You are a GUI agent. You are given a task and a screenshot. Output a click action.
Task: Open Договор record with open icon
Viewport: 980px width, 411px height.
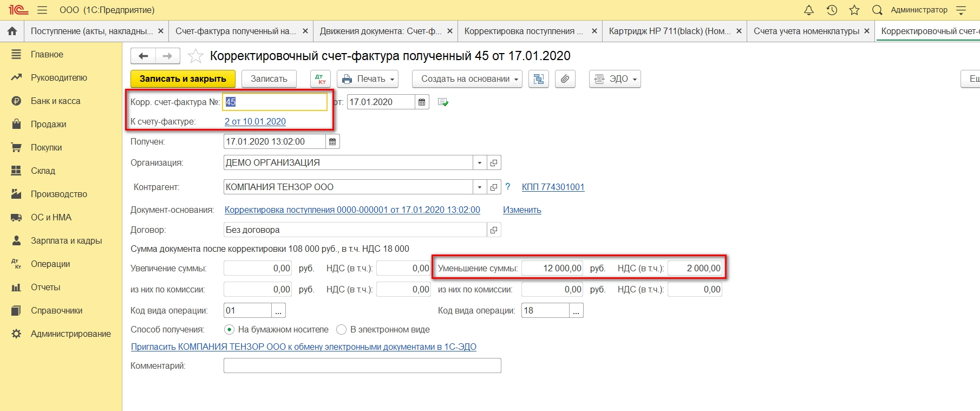click(494, 230)
